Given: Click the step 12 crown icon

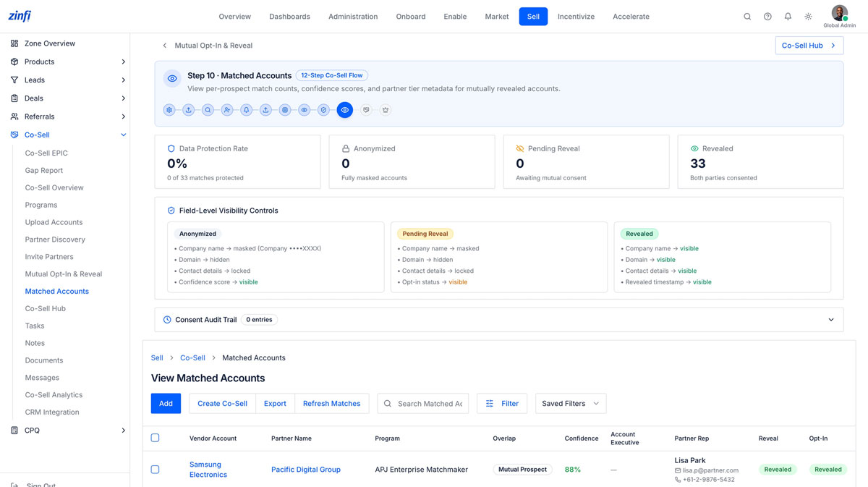Looking at the screenshot, I should click(x=386, y=110).
